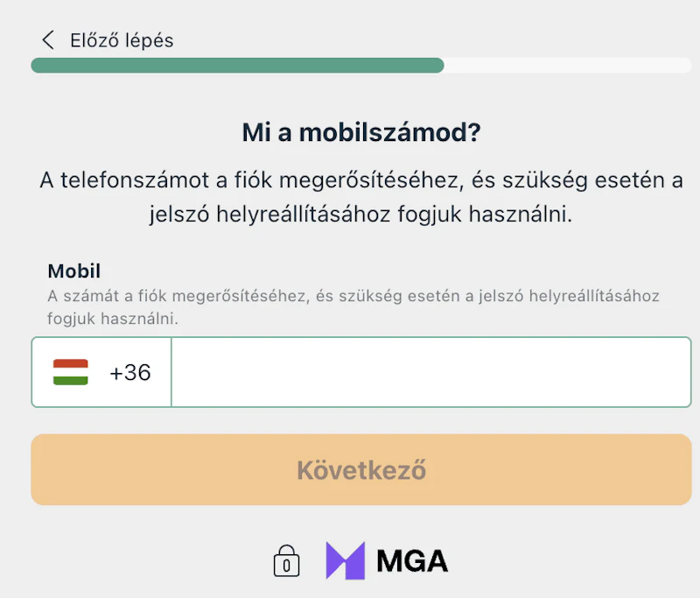Click the right end of the green progress fill
The image size is (700, 598).
(x=439, y=66)
